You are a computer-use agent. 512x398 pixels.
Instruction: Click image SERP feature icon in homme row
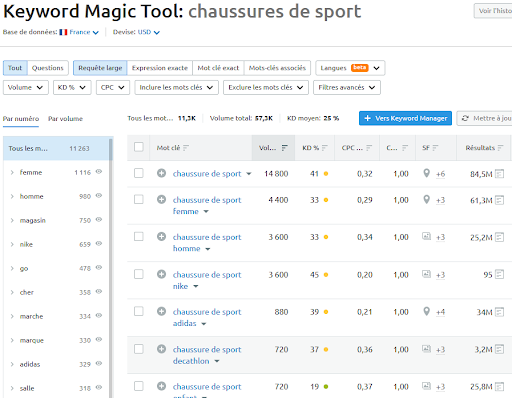tap(426, 236)
